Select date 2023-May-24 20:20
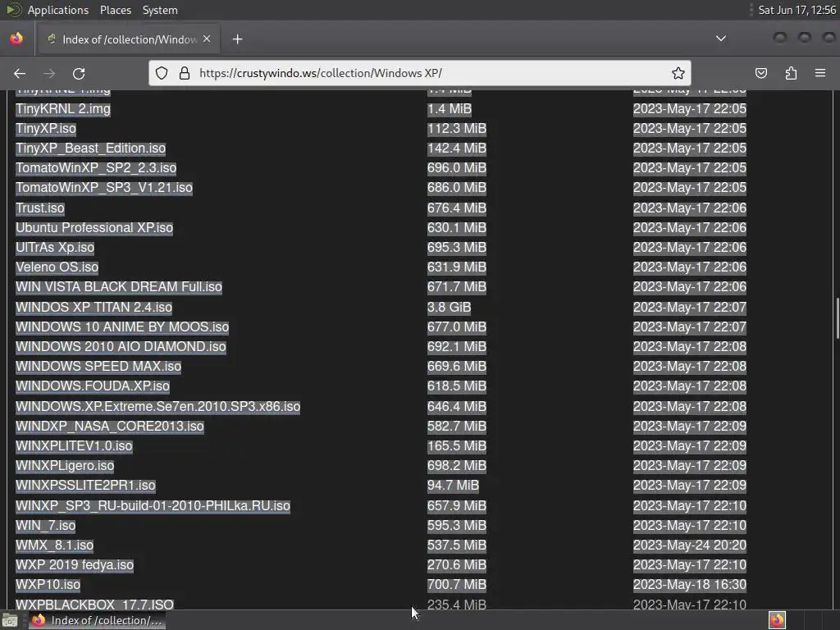The image size is (840, 630). (x=689, y=546)
